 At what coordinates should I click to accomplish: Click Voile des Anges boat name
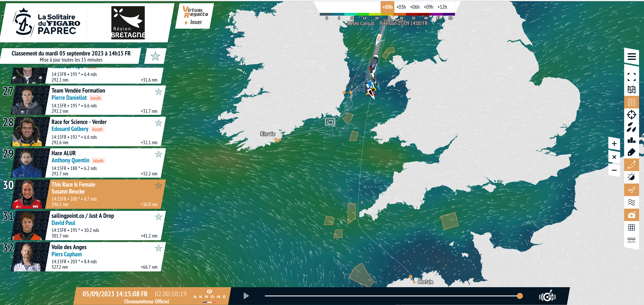(69, 247)
